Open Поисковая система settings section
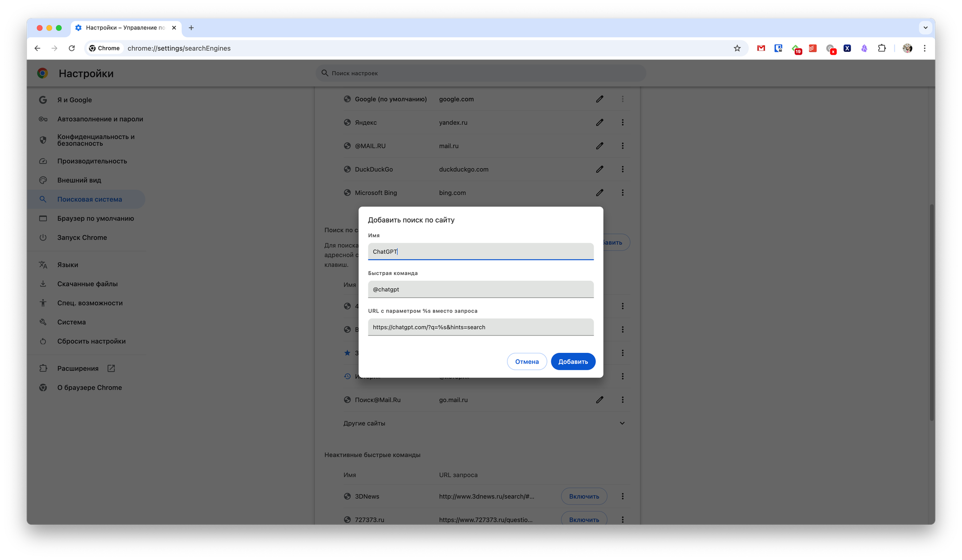This screenshot has height=560, width=962. coord(89,199)
